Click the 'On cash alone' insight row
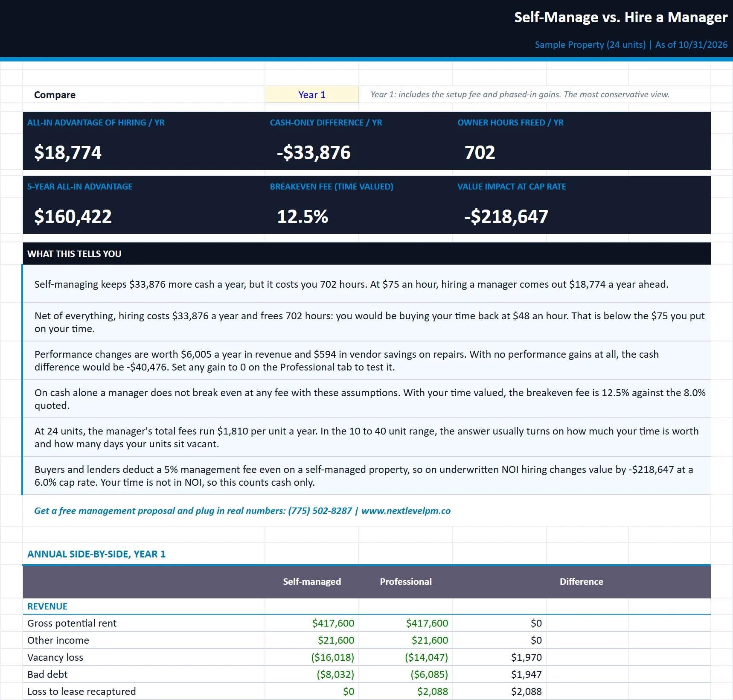 point(367,399)
